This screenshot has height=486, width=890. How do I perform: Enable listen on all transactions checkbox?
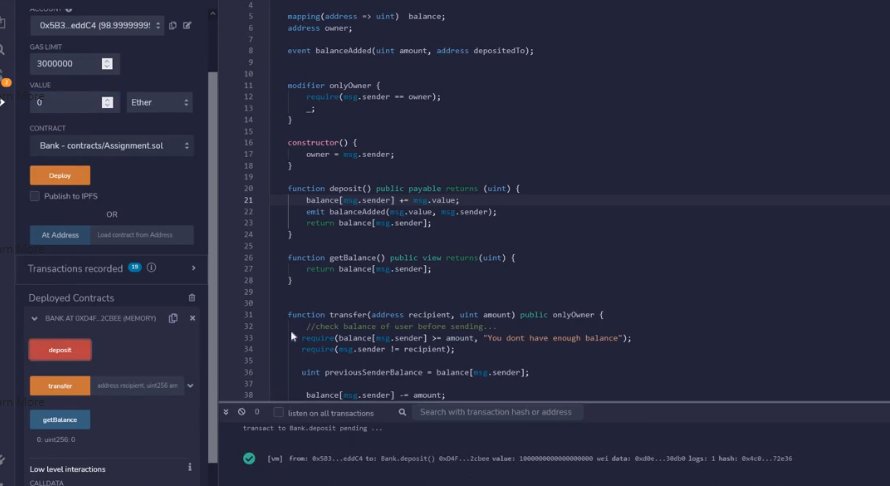(278, 412)
